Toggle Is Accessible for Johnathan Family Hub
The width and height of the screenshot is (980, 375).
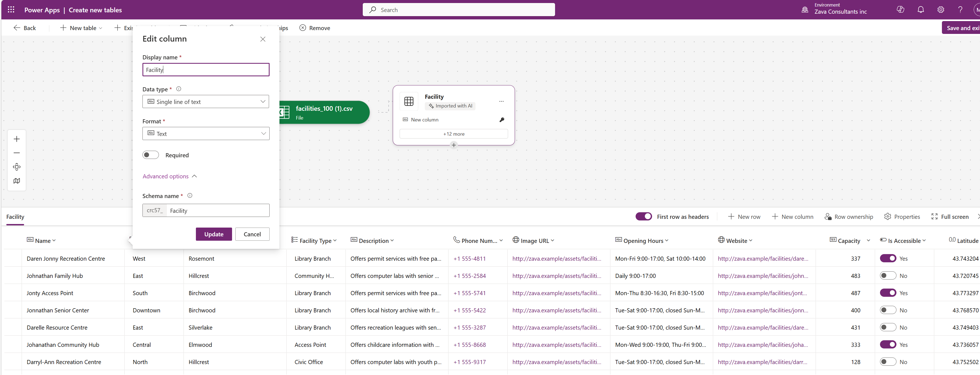point(888,276)
